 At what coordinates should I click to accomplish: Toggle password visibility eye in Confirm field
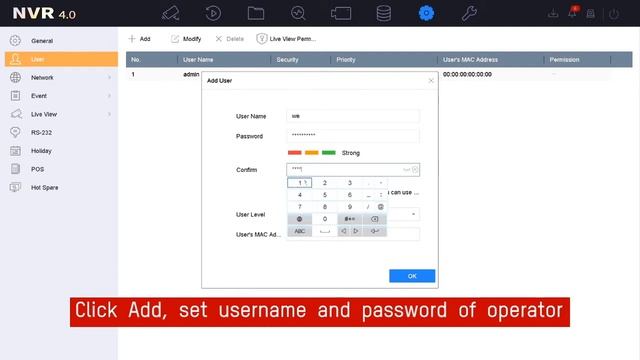point(407,169)
